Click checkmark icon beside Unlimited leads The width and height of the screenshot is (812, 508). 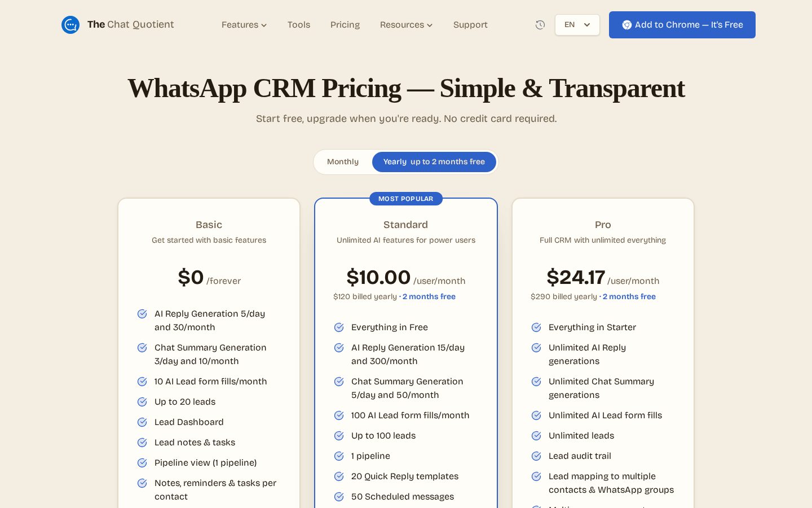tap(536, 436)
